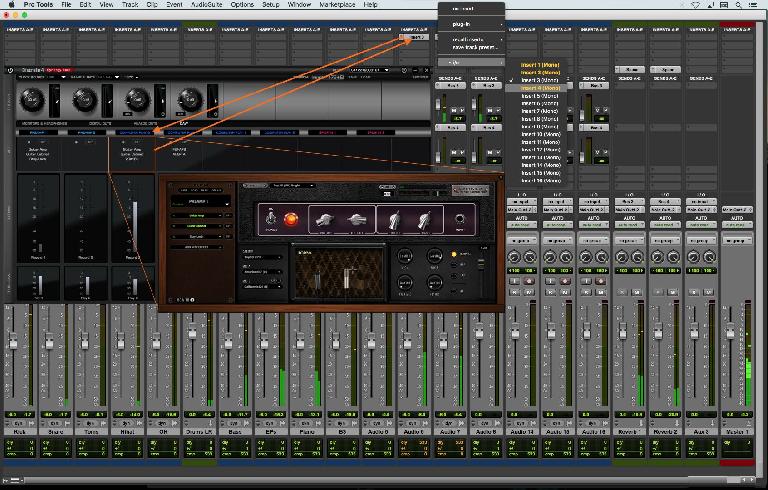Open the input path selector on Audio 15
The image size is (768, 490).
[x=557, y=202]
